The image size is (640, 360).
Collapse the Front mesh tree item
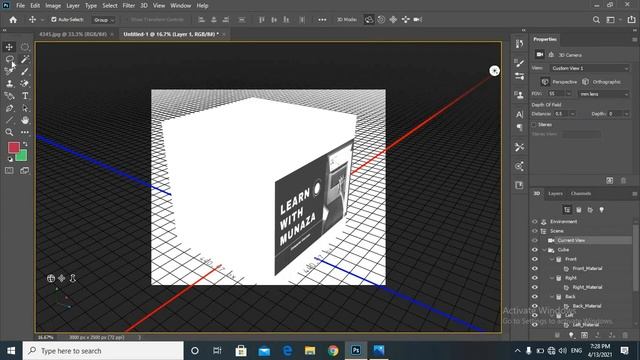(552, 259)
